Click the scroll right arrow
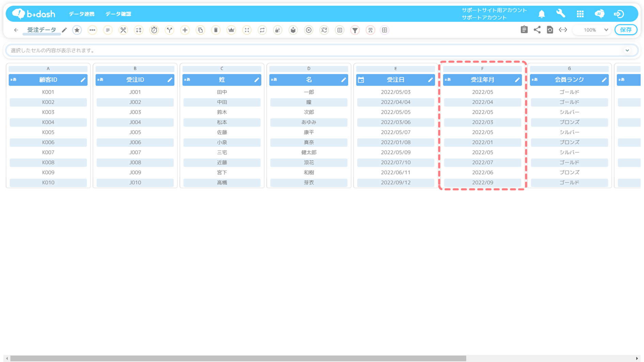Viewport: 644px width, 362px height. [x=637, y=358]
